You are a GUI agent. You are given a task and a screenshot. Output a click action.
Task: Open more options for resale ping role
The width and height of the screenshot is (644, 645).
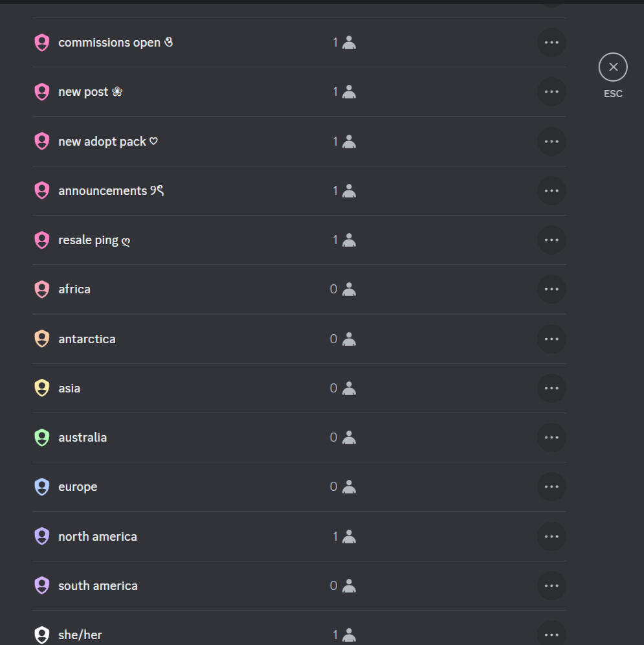click(x=551, y=240)
